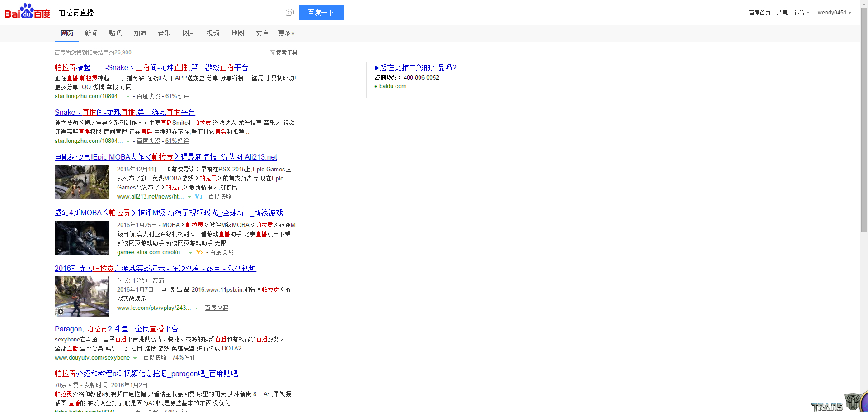The width and height of the screenshot is (868, 412).
Task: Open 百度快照 for douyutv result
Action: pyautogui.click(x=155, y=358)
